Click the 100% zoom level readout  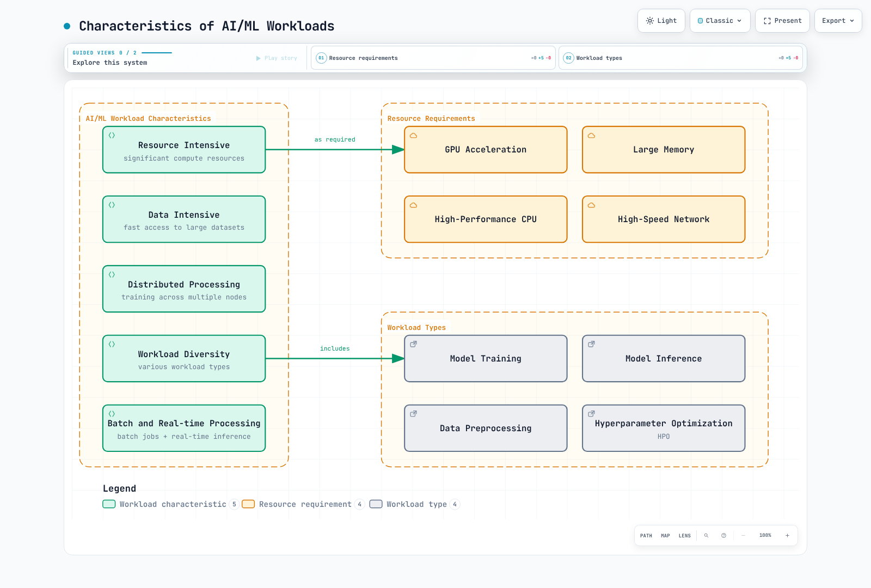pyautogui.click(x=765, y=536)
